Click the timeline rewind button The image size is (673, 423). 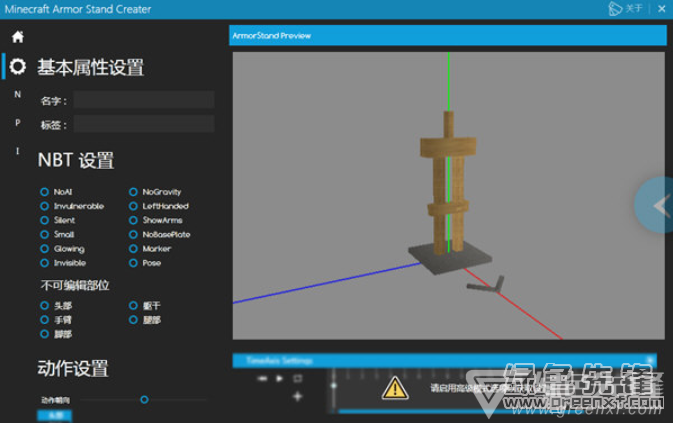click(x=262, y=378)
